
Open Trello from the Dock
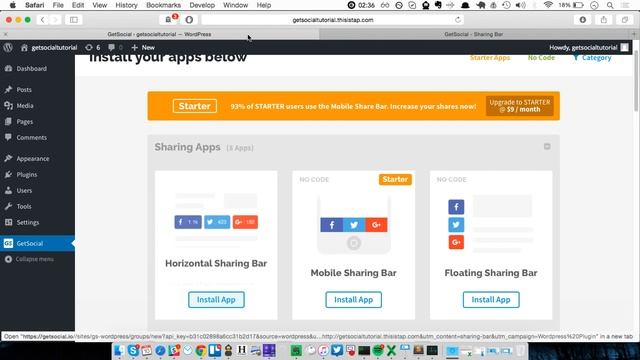[x=215, y=350]
